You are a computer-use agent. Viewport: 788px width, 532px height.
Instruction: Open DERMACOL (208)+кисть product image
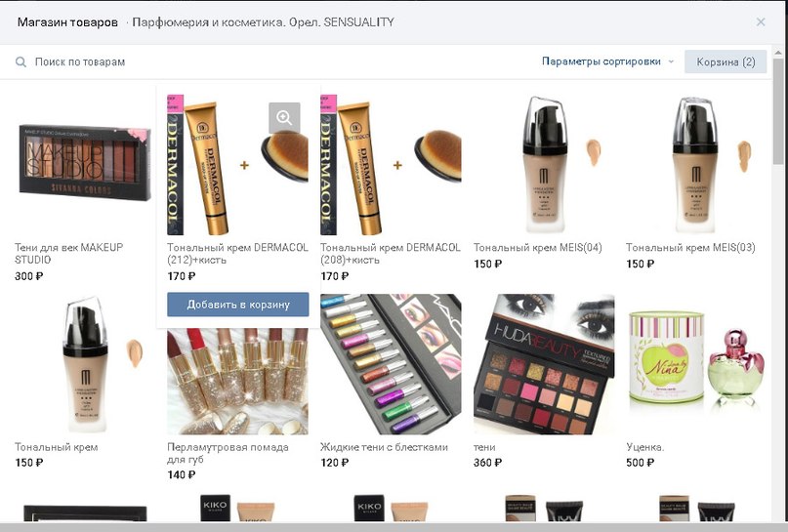(x=391, y=165)
